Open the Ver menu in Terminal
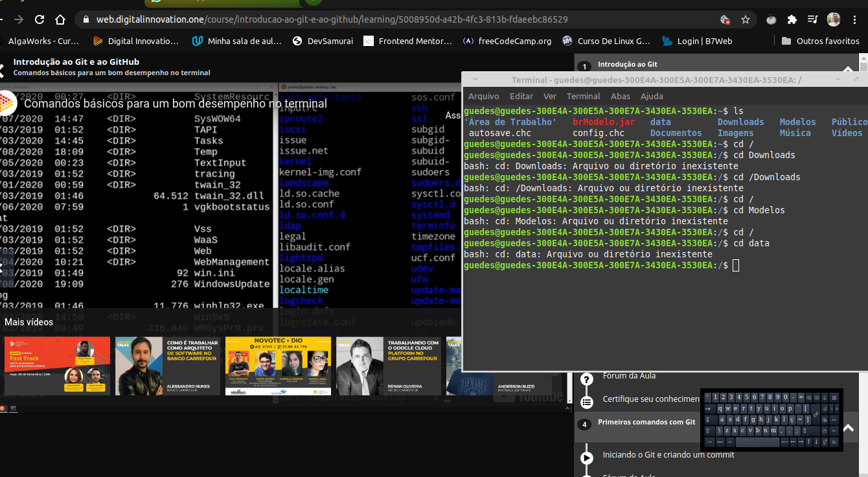Viewport: 868px width, 477px height. 550,96
